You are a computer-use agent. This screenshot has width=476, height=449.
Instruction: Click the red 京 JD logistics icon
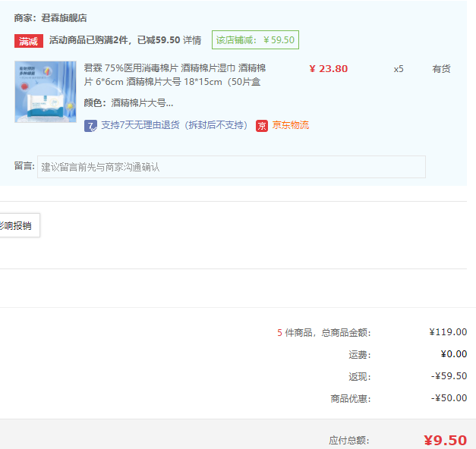click(x=262, y=126)
